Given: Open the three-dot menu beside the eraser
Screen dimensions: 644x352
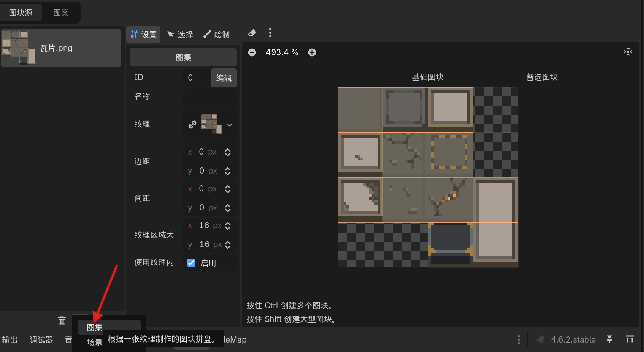Looking at the screenshot, I should [x=270, y=33].
